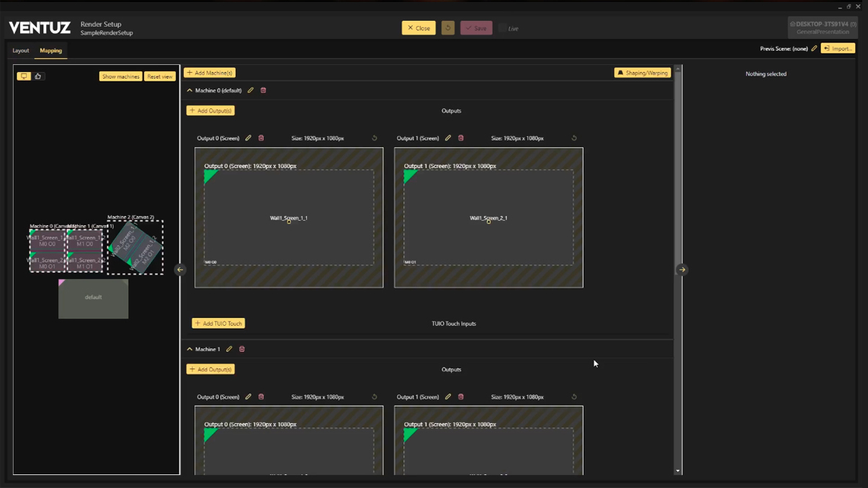Viewport: 868px width, 488px height.
Task: Toggle the Live checkbox
Action: [502, 28]
